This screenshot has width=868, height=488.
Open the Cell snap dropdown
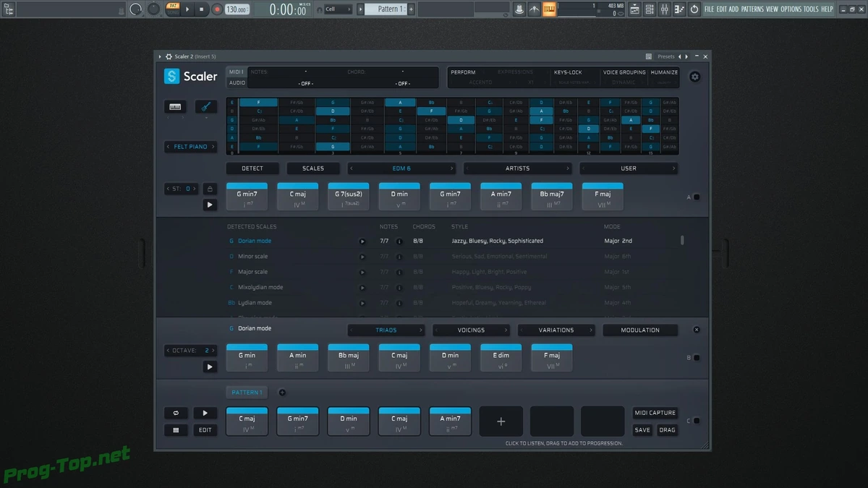click(338, 9)
